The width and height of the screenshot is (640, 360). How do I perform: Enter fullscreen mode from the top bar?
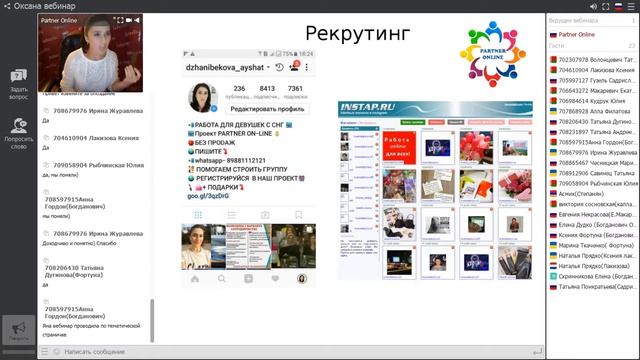606,7
